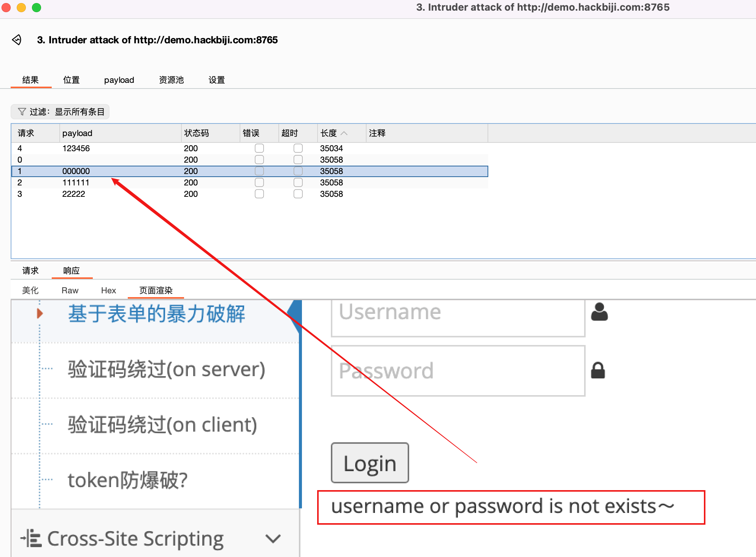Click the green macOS zoom window button
Screen dimensions: 756x557
pyautogui.click(x=37, y=8)
